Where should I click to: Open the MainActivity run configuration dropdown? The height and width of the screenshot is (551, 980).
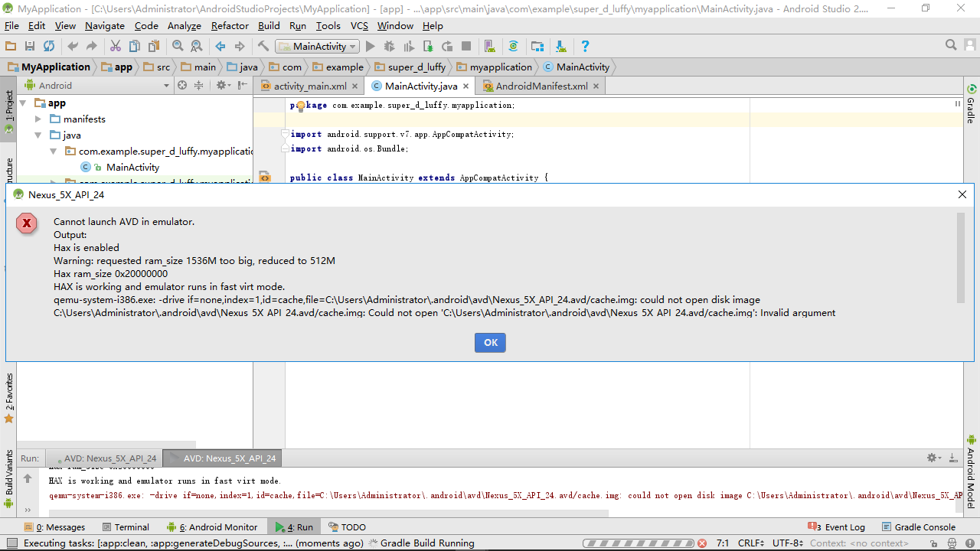(318, 47)
